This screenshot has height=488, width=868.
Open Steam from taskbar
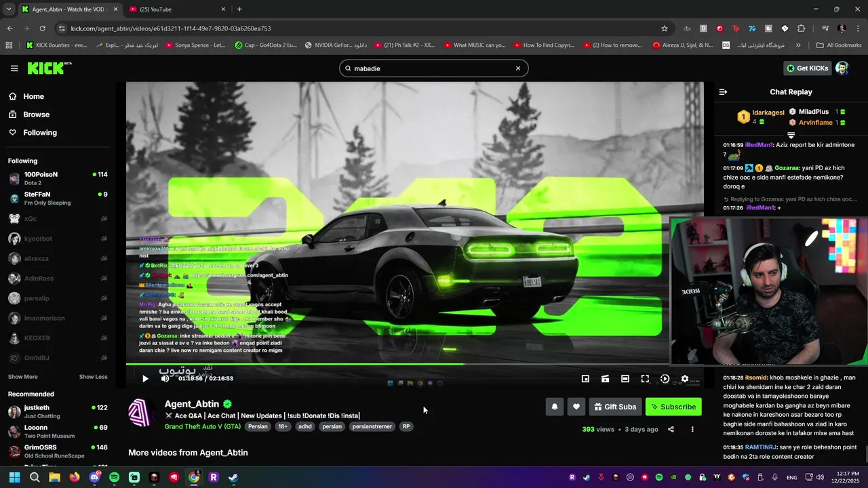click(x=233, y=477)
